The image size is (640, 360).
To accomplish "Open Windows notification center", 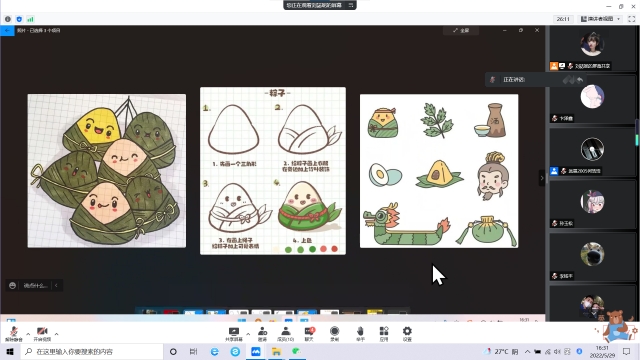I will tap(627, 351).
